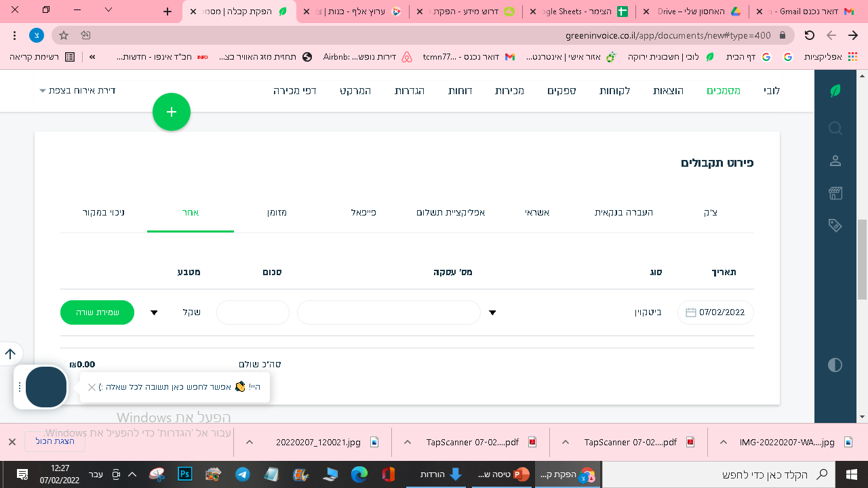Open Telegram from the taskbar
Image resolution: width=868 pixels, height=488 pixels.
click(243, 474)
